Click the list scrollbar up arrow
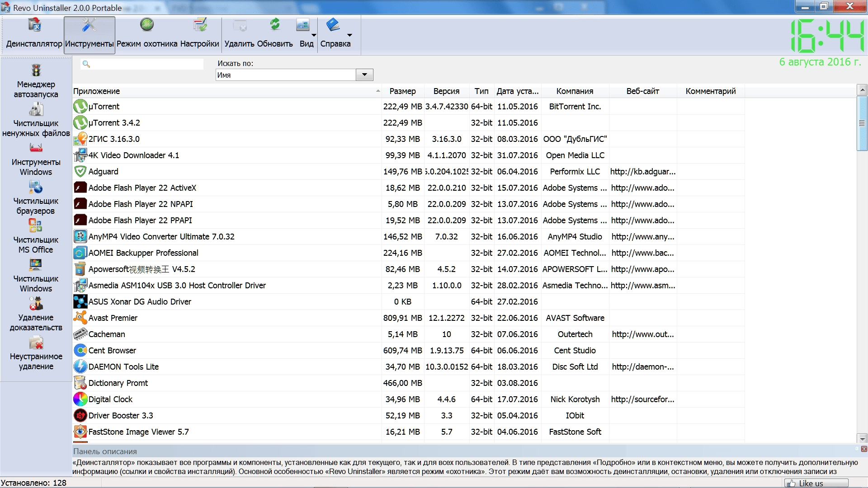868x488 pixels. click(862, 90)
